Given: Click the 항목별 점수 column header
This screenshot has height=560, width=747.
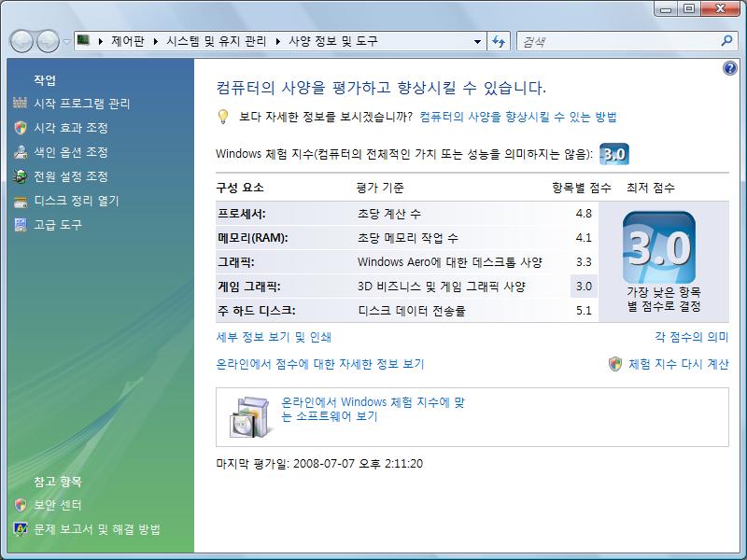Looking at the screenshot, I should coord(582,188).
